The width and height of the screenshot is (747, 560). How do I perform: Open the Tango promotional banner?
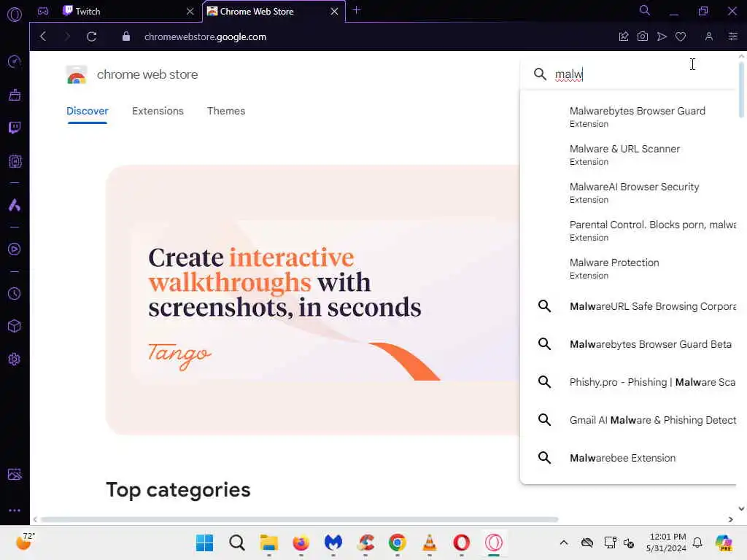(312, 300)
